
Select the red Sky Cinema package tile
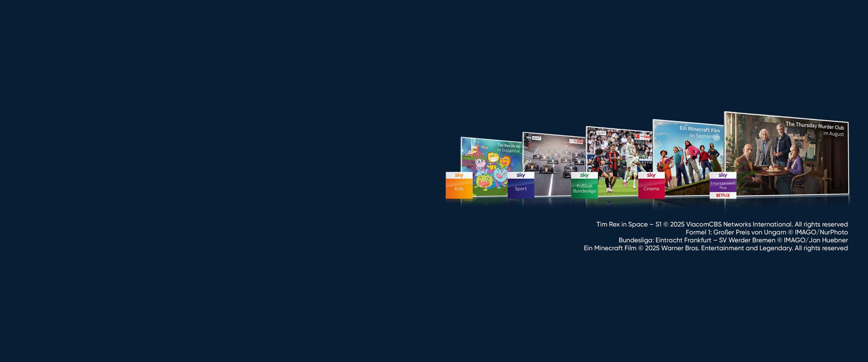coord(651,186)
